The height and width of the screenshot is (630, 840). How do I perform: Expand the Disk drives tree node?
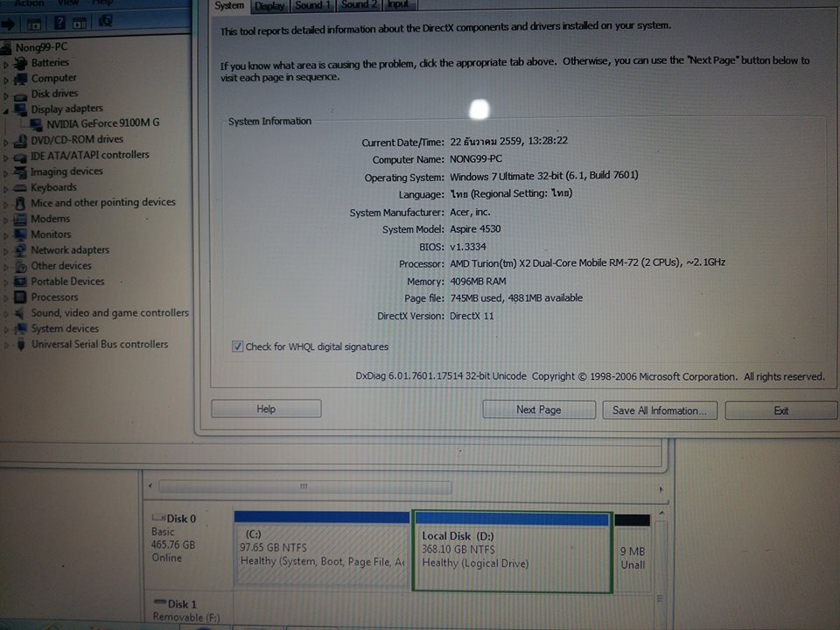click(6, 96)
